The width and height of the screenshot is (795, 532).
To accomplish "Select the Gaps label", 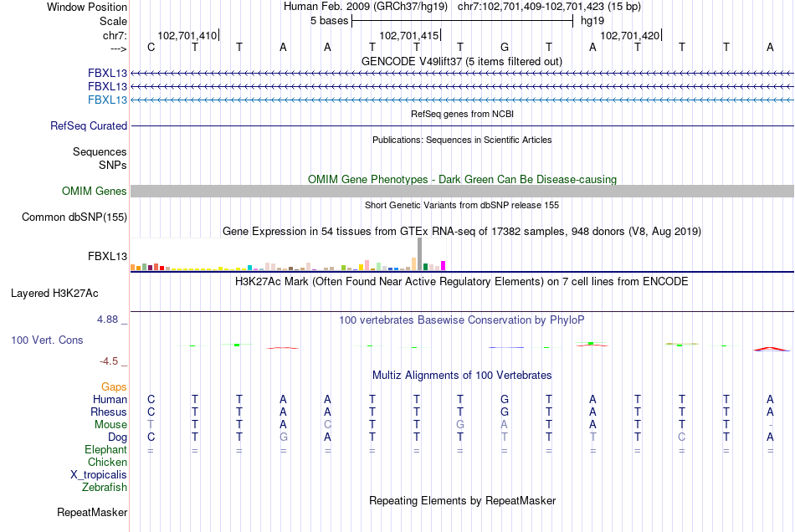I will (114, 387).
